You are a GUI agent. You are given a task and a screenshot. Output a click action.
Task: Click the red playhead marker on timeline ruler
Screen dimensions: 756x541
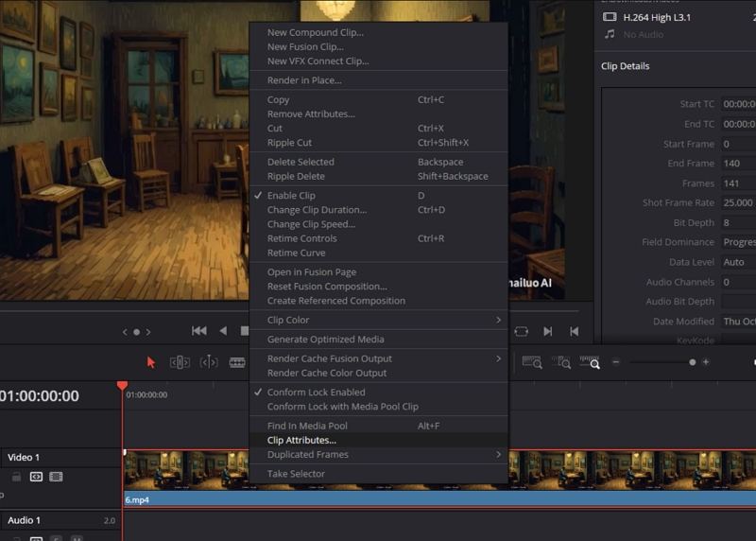tap(123, 385)
